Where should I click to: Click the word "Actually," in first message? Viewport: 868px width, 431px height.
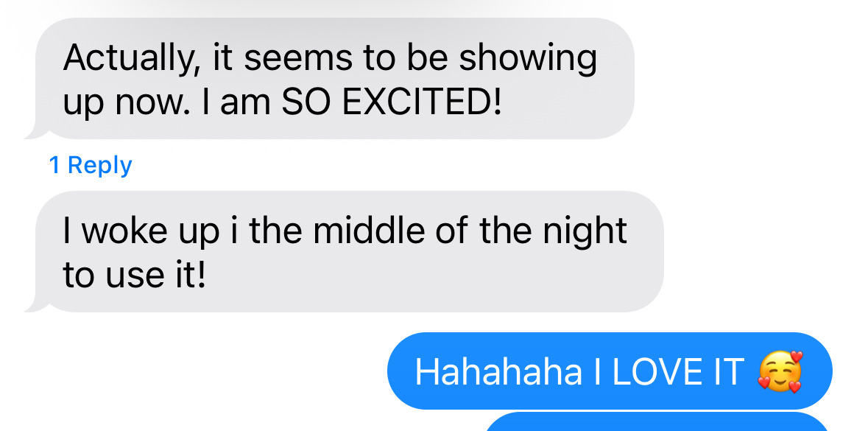(132, 59)
